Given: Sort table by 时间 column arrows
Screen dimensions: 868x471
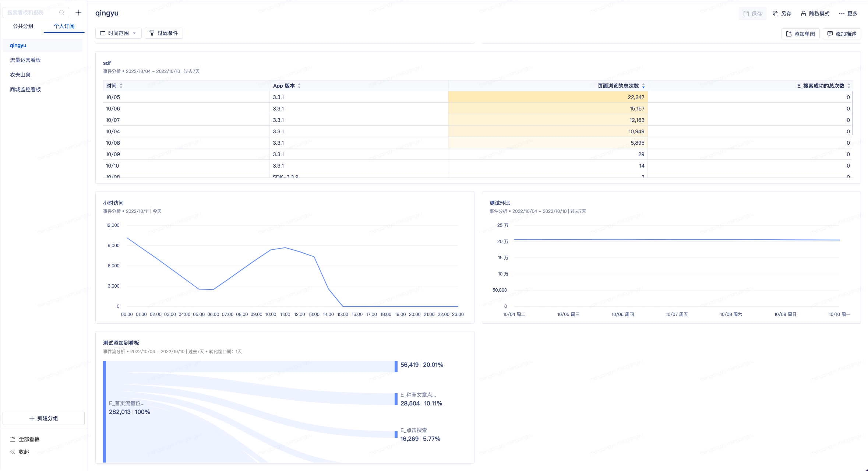Looking at the screenshot, I should [121, 86].
